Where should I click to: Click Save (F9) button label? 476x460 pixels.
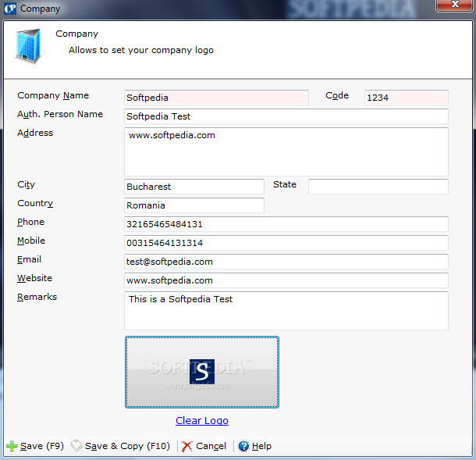[42, 446]
